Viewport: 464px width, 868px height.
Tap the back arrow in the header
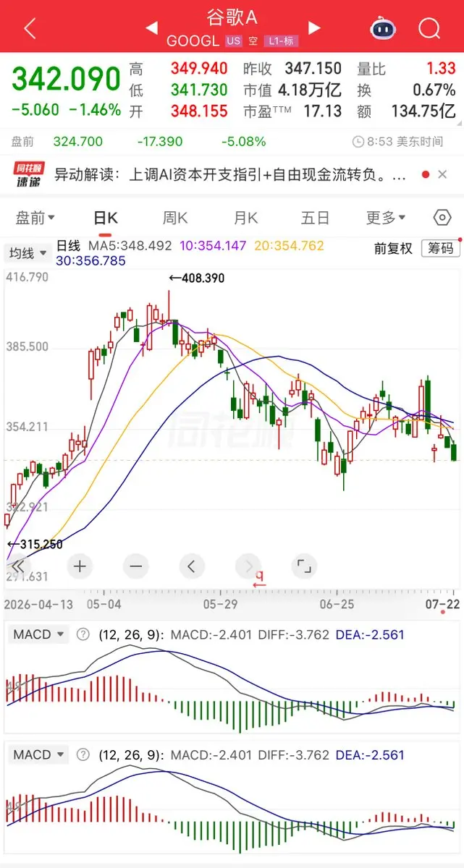[30, 28]
